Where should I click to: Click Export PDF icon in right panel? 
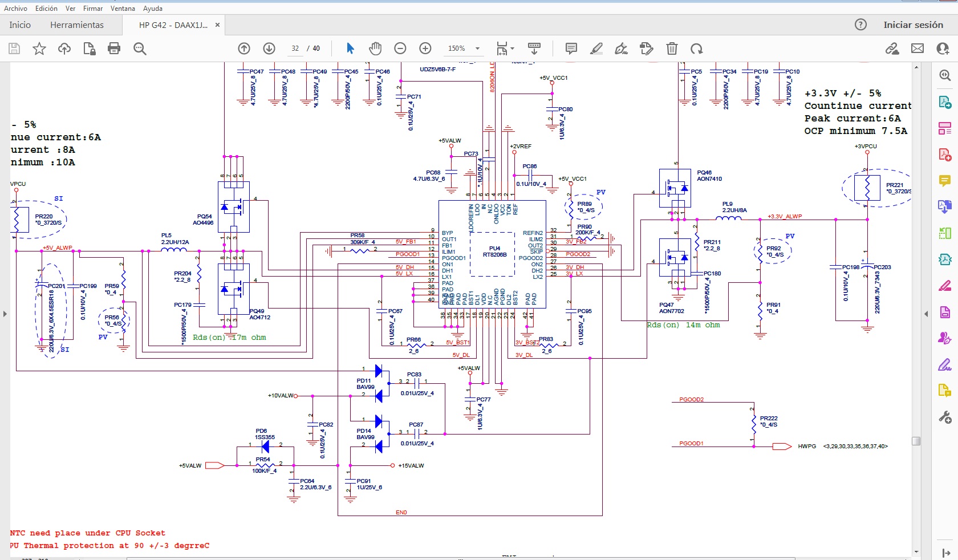pos(945,102)
